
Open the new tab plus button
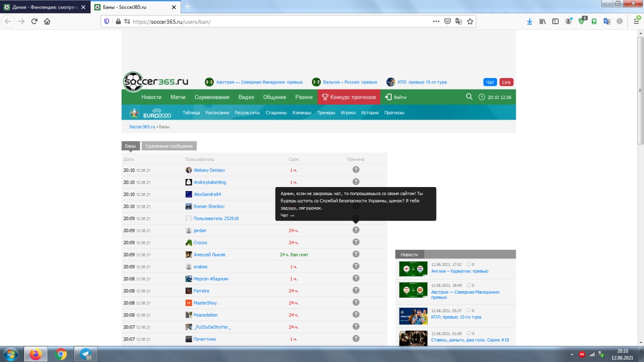(x=188, y=7)
